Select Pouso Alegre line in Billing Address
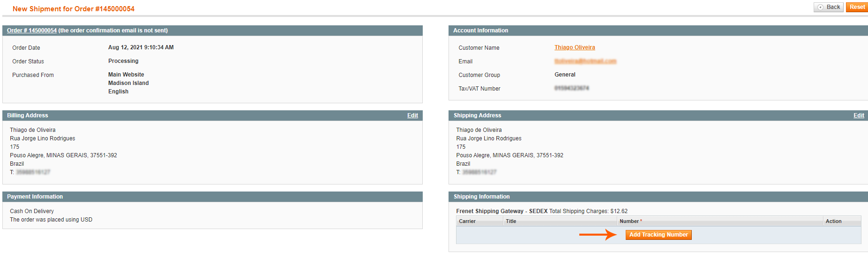The image size is (868, 253). [63, 155]
